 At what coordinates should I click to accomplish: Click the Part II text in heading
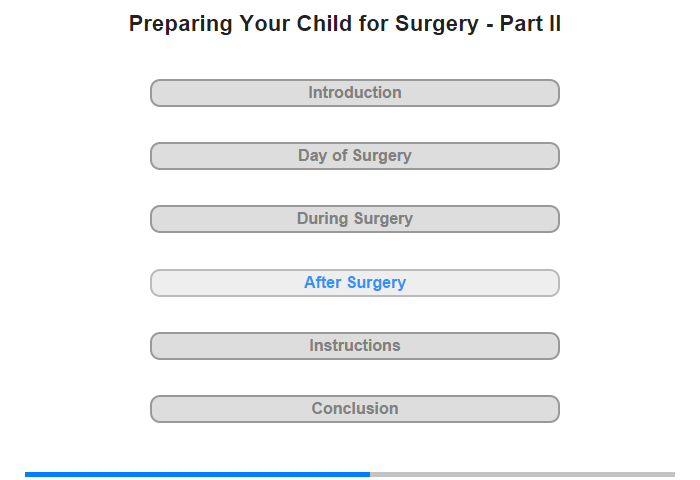point(530,24)
